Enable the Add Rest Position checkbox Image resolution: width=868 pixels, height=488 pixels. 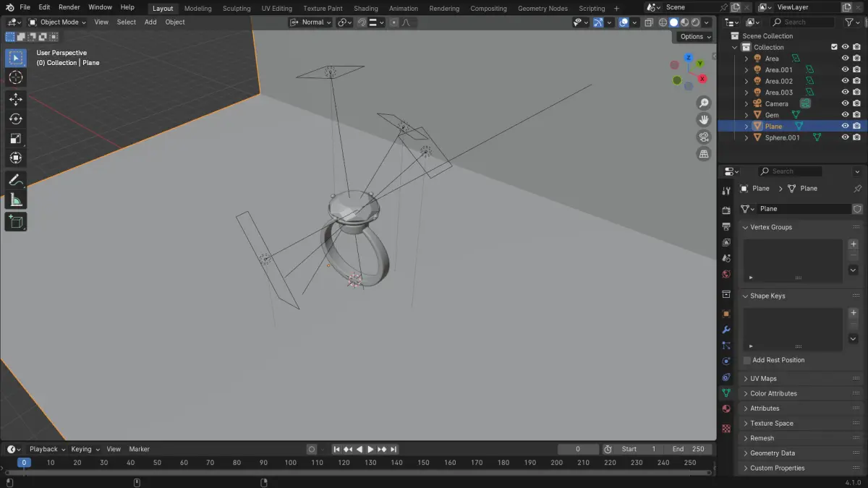point(747,360)
